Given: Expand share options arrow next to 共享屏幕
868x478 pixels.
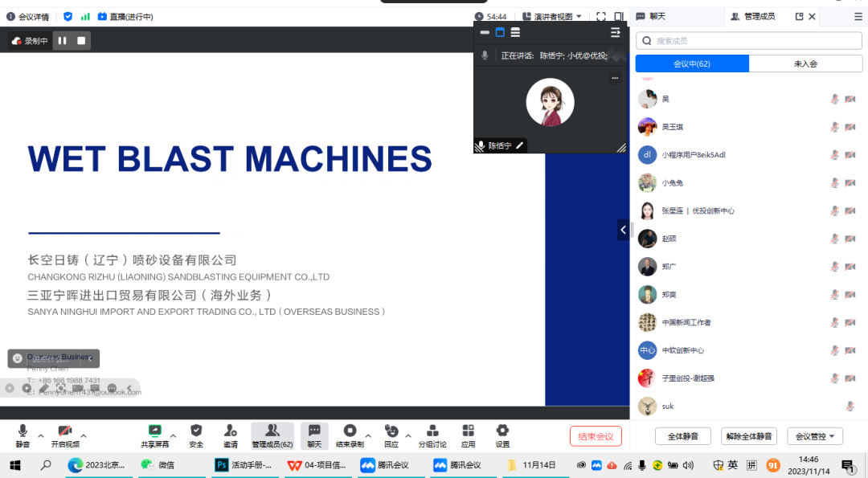Looking at the screenshot, I should pos(174,436).
